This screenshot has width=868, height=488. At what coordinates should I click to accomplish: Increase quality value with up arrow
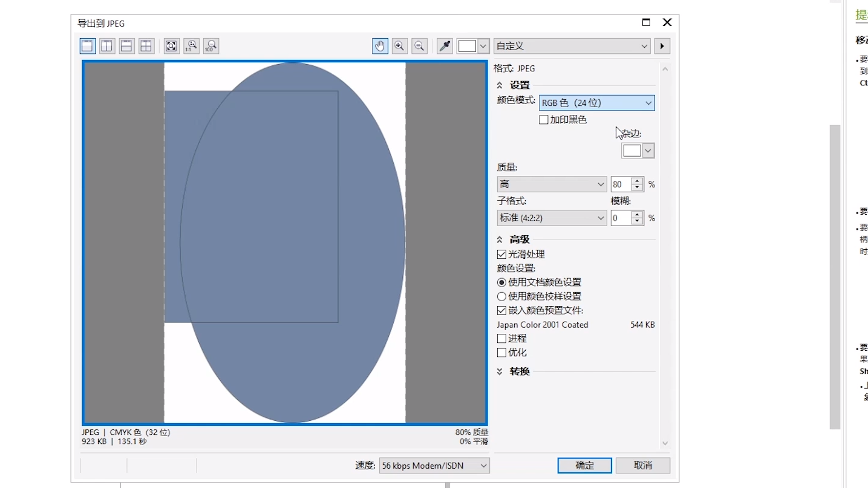point(637,180)
